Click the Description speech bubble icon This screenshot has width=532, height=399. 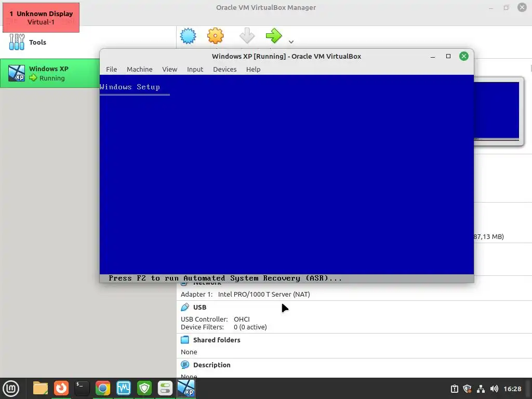click(x=185, y=365)
